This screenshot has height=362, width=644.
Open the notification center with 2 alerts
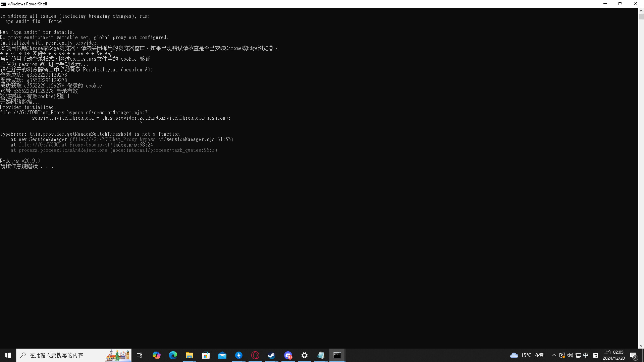click(634, 355)
